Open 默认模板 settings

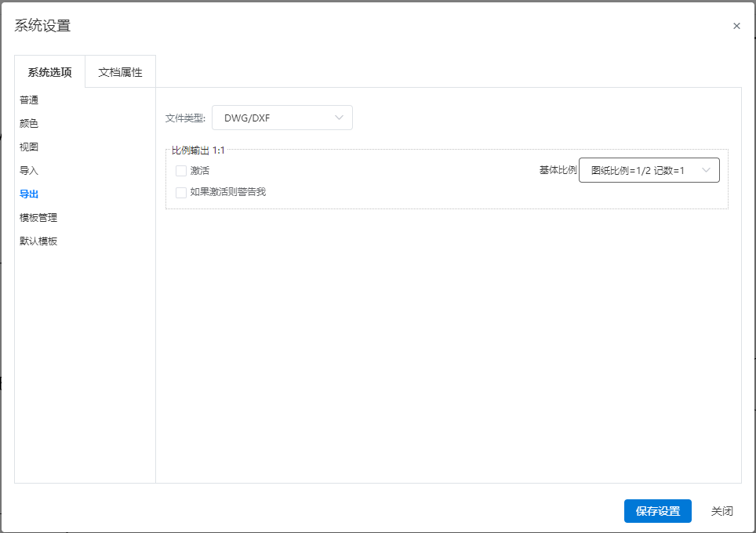click(38, 241)
